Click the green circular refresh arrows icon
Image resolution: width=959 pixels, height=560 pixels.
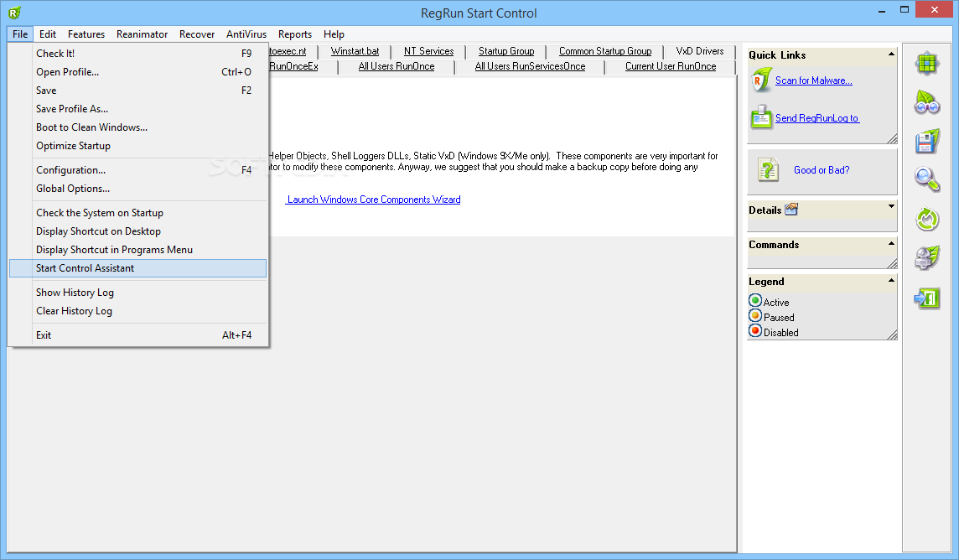tap(927, 219)
